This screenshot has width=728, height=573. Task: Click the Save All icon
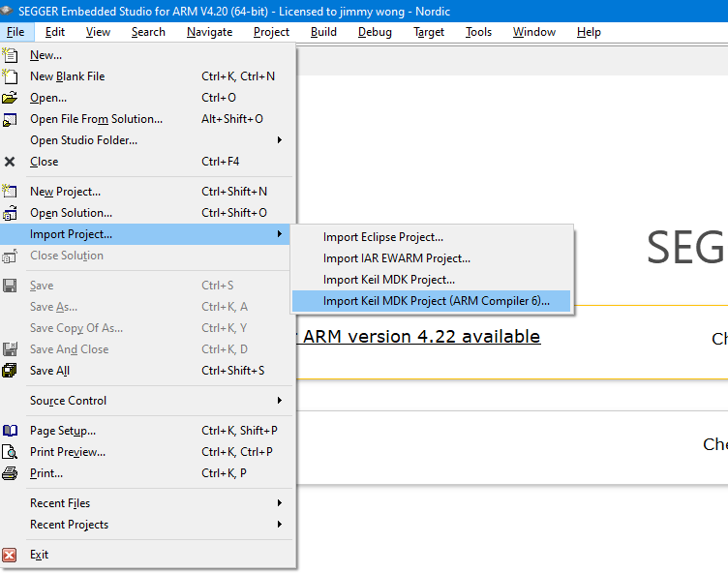(x=11, y=371)
